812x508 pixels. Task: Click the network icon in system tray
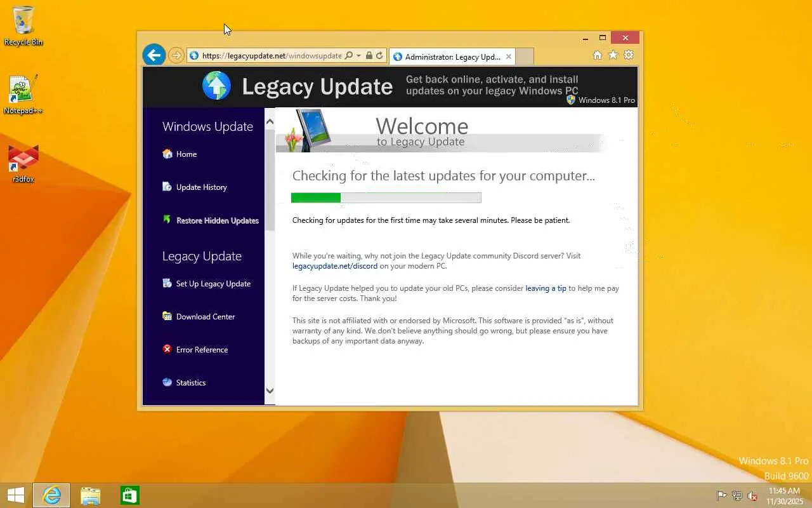click(x=737, y=496)
